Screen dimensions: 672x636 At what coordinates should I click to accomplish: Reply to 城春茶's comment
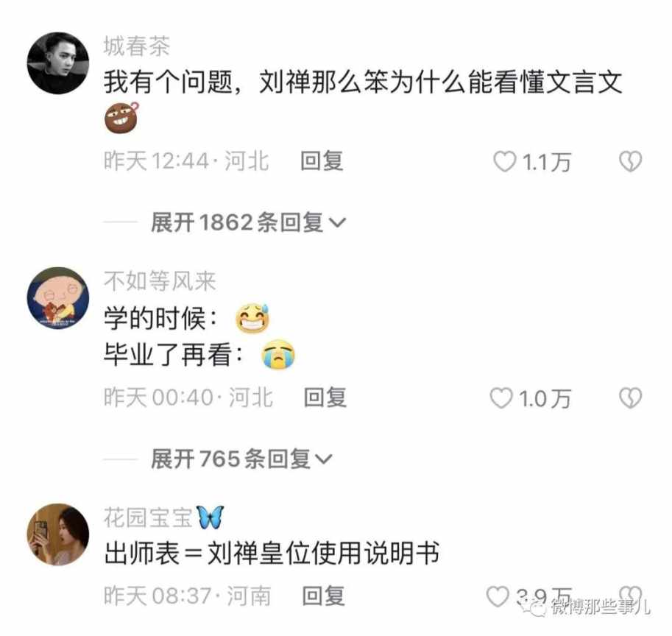click(322, 161)
